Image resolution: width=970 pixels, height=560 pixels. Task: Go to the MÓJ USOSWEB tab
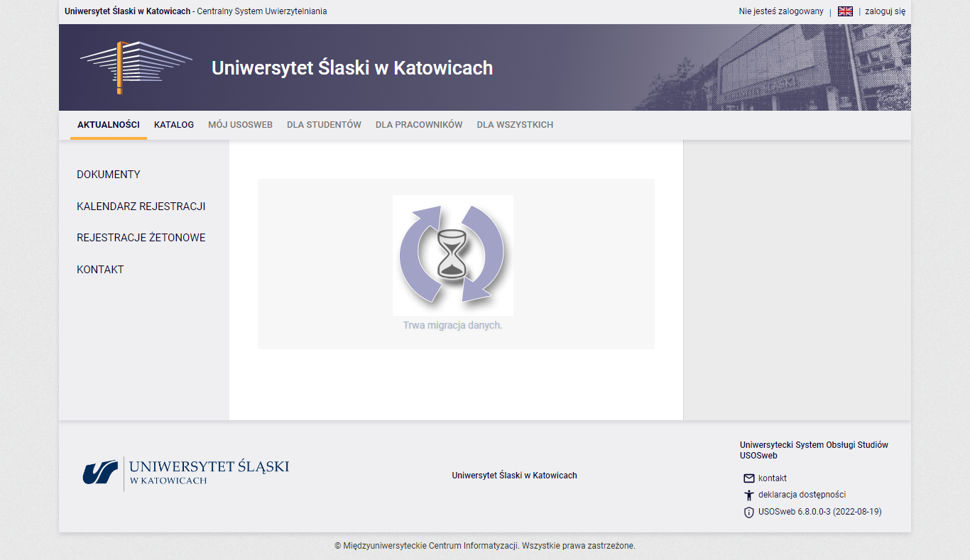240,125
